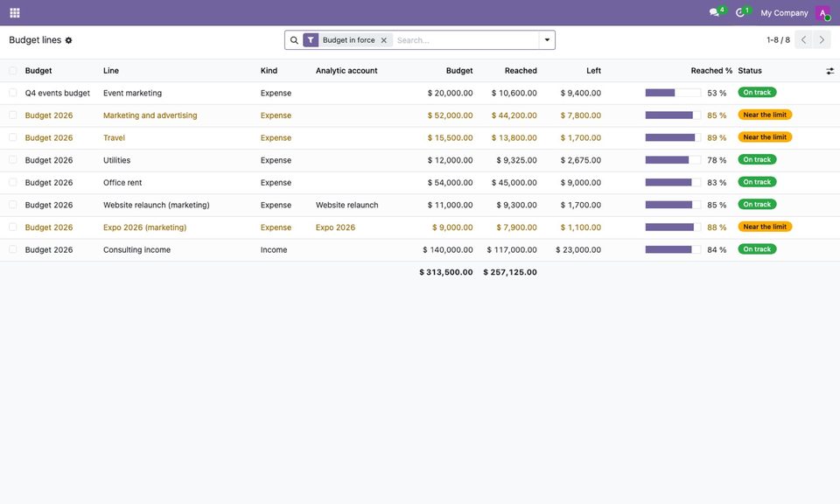Click the Income kind cell
Image resolution: width=840 pixels, height=504 pixels.
point(274,250)
